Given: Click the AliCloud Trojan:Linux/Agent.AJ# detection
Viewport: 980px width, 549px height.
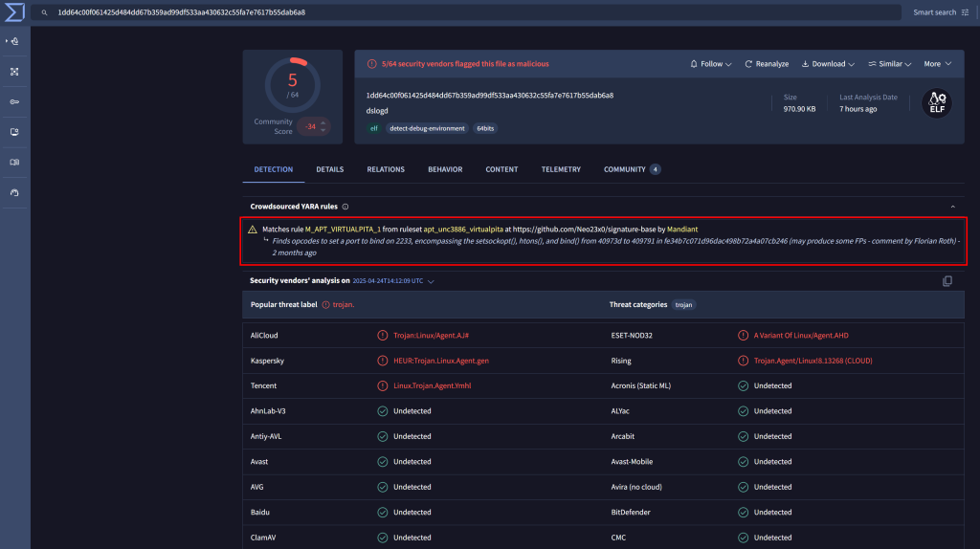Looking at the screenshot, I should click(x=431, y=336).
